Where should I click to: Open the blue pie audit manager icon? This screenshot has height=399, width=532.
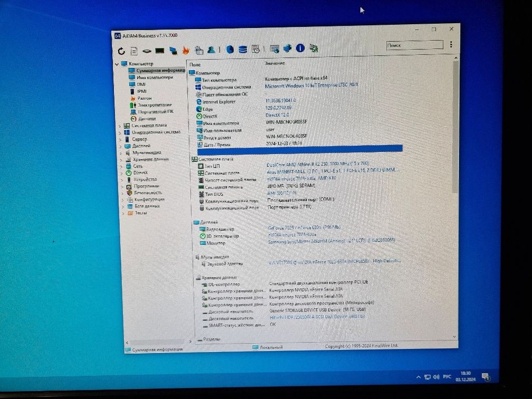click(230, 50)
